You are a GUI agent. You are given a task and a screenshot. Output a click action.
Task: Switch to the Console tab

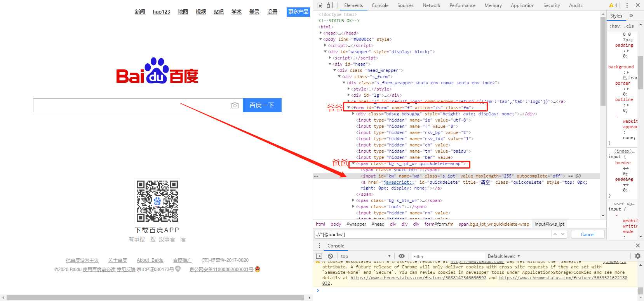tap(380, 5)
